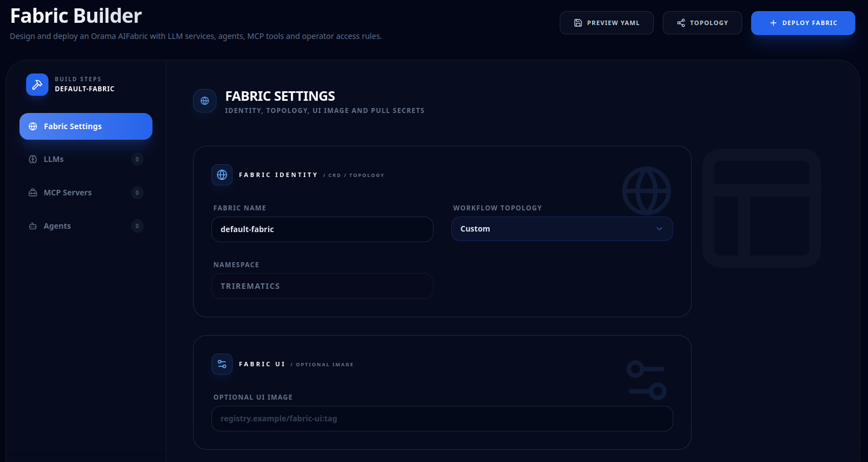Click the Agents count badge
Viewport: 868px width, 462px height.
(137, 226)
